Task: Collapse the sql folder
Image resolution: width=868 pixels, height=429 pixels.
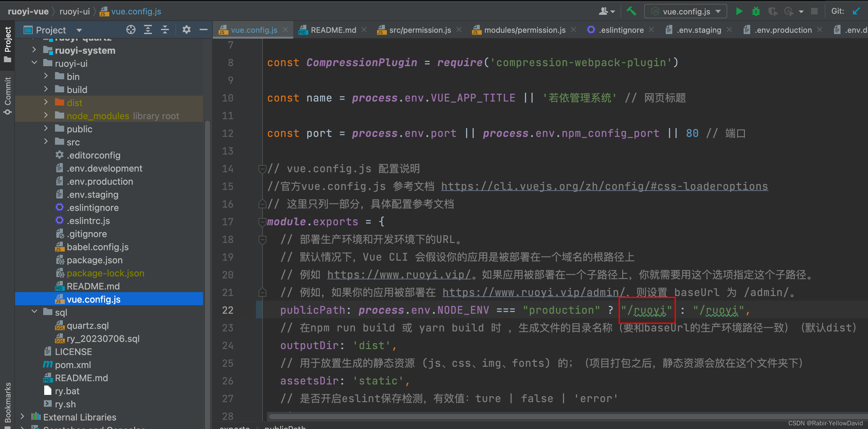Action: [34, 312]
